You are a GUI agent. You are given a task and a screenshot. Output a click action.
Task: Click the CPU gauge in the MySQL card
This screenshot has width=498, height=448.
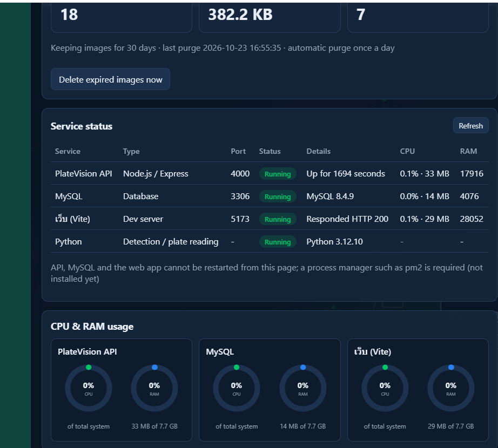(x=237, y=388)
